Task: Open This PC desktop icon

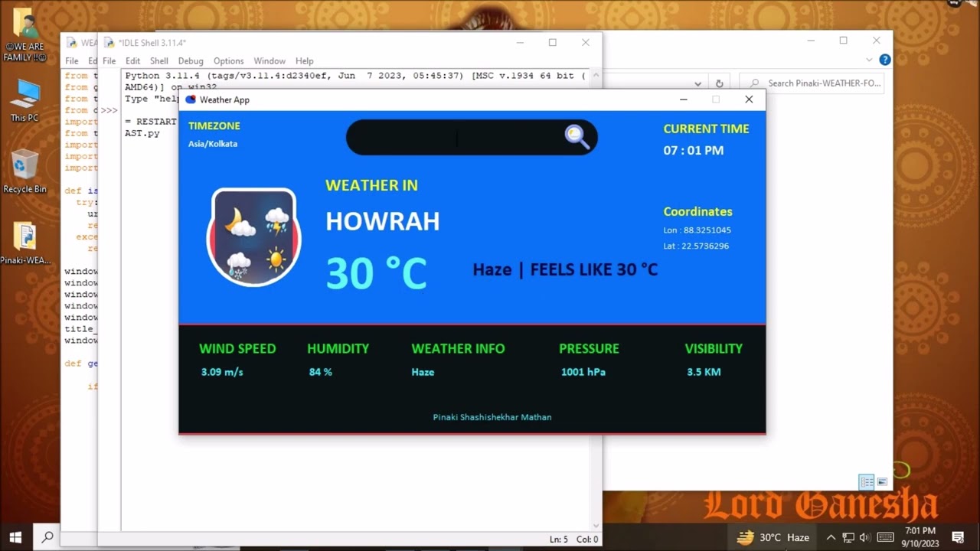Action: tap(24, 100)
